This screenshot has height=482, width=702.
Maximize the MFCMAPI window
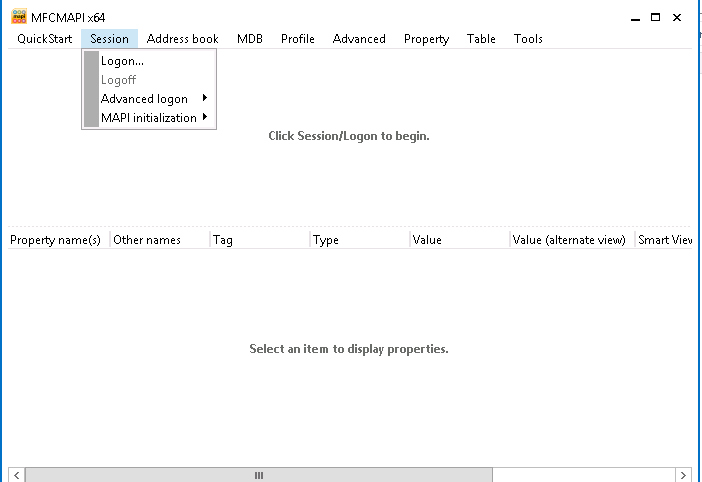655,17
